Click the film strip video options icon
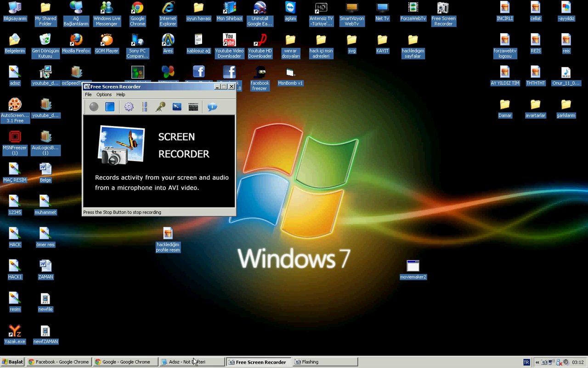This screenshot has height=368, width=588. (x=145, y=107)
